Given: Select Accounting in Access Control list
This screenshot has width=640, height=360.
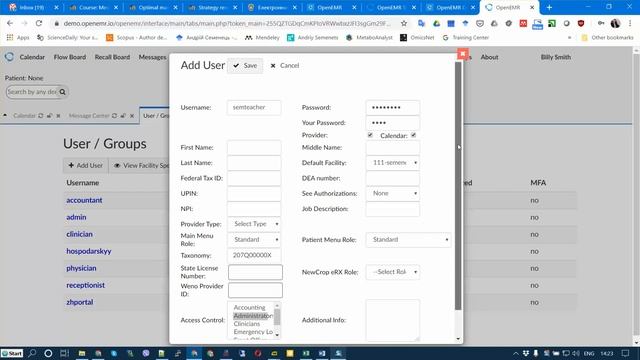Looking at the screenshot, I should click(x=249, y=307).
